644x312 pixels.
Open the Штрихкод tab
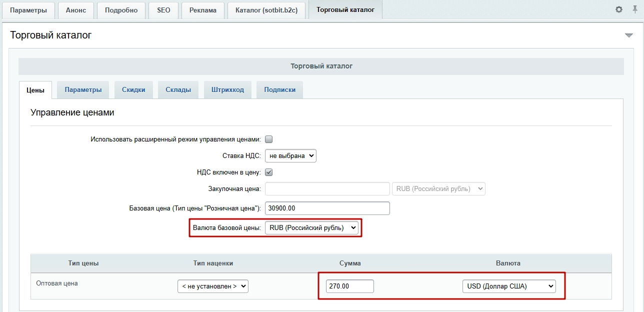tap(227, 89)
